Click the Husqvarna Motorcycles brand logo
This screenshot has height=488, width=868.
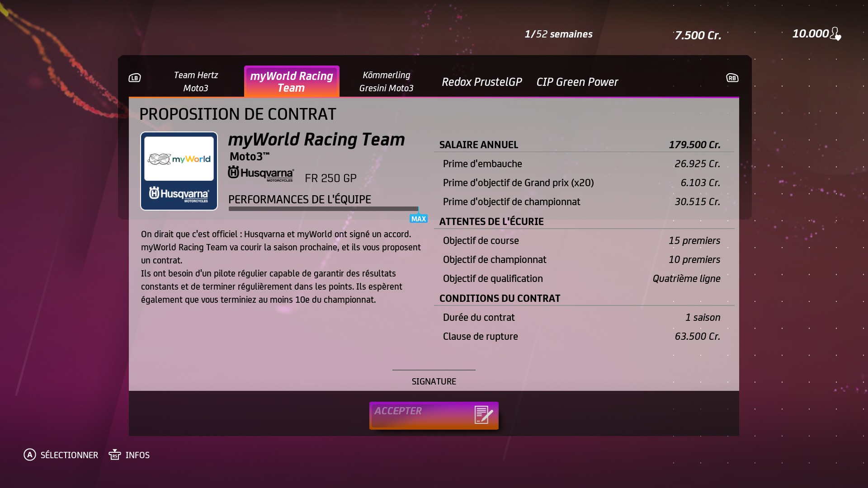click(x=261, y=174)
